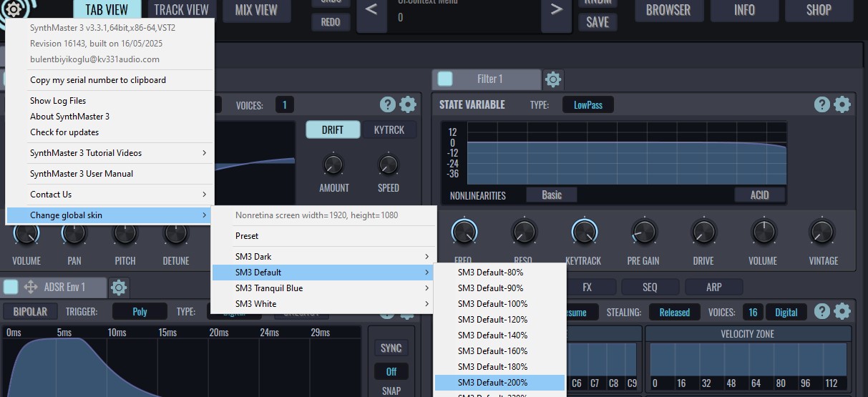Open the ARP tab
The width and height of the screenshot is (868, 397).
713,287
